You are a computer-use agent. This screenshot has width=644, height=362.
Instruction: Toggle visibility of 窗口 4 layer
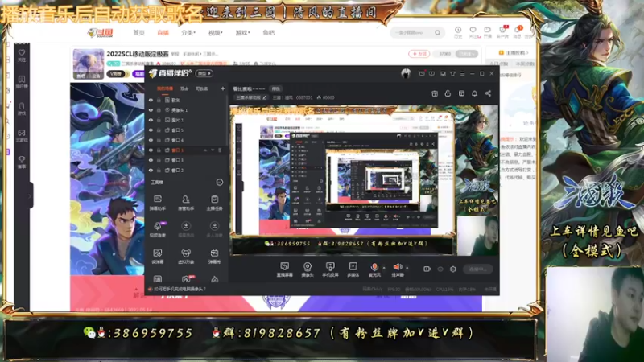(151, 140)
